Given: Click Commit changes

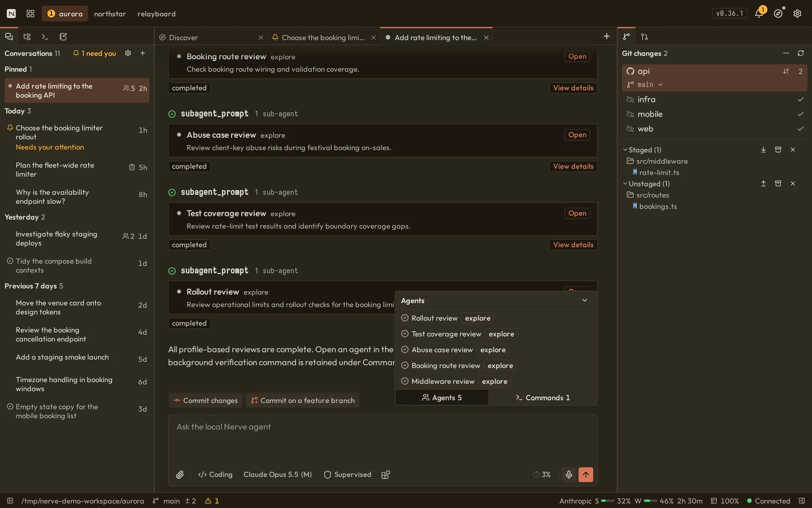Looking at the screenshot, I should [x=205, y=400].
